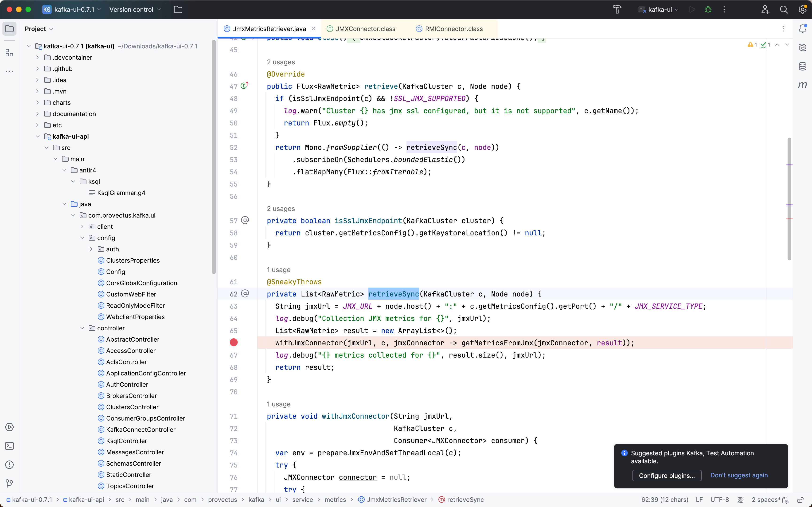This screenshot has height=507, width=812.
Task: Expand the controller folder in project tree
Action: 82,328
